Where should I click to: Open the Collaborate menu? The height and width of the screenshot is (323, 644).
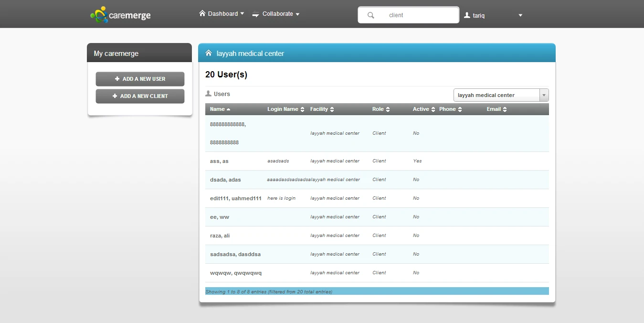point(276,14)
